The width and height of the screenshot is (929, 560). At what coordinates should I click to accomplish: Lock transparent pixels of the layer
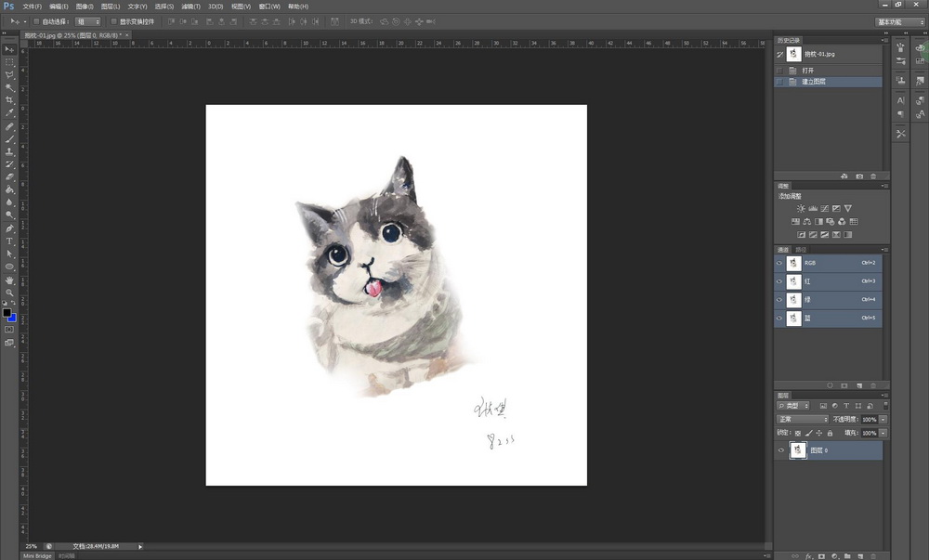point(798,434)
